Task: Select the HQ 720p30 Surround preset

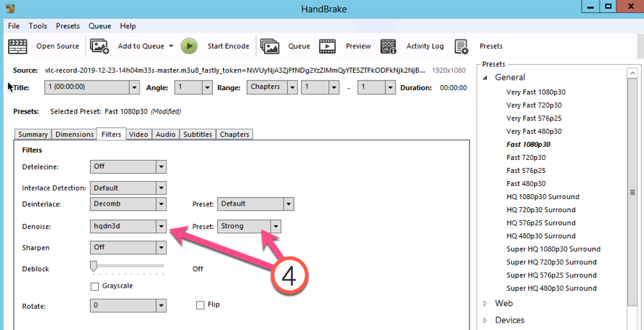Action: pyautogui.click(x=541, y=210)
